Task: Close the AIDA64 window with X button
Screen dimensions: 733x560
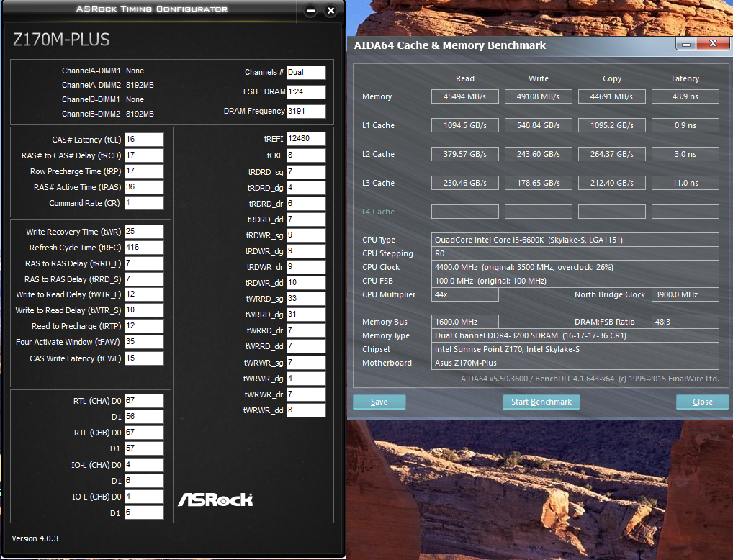Action: 713,44
